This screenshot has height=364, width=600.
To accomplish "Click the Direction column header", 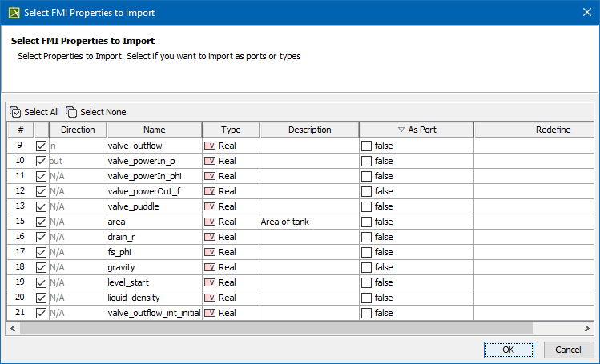I will coord(78,130).
